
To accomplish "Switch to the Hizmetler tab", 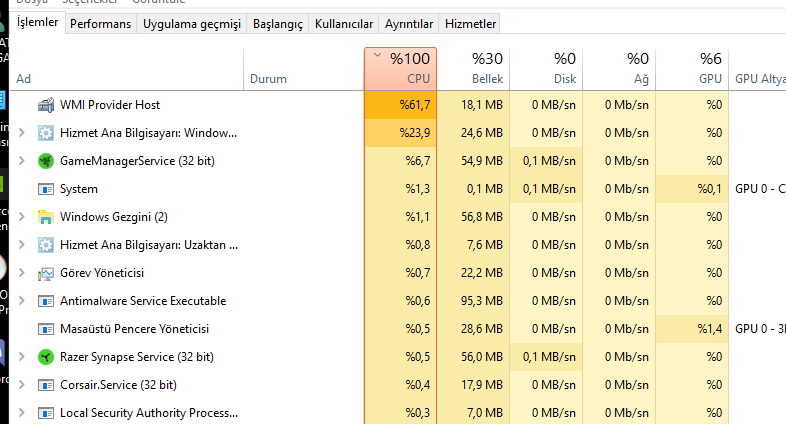I will (x=470, y=24).
